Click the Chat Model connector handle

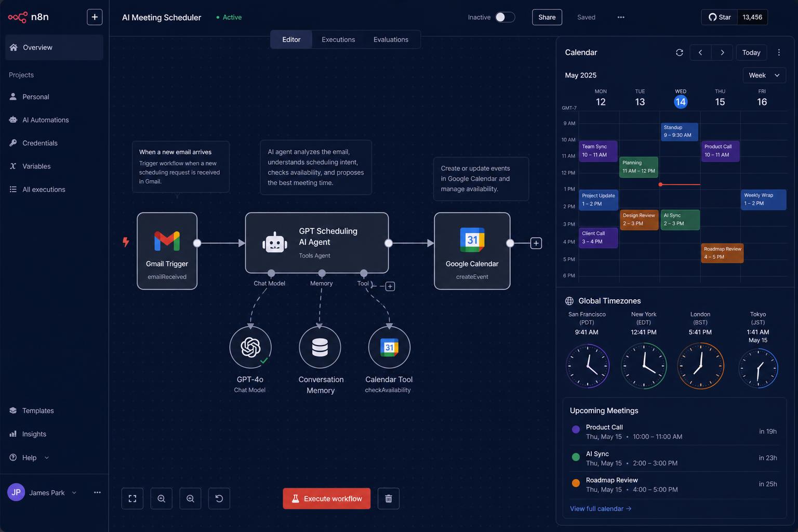click(x=271, y=273)
